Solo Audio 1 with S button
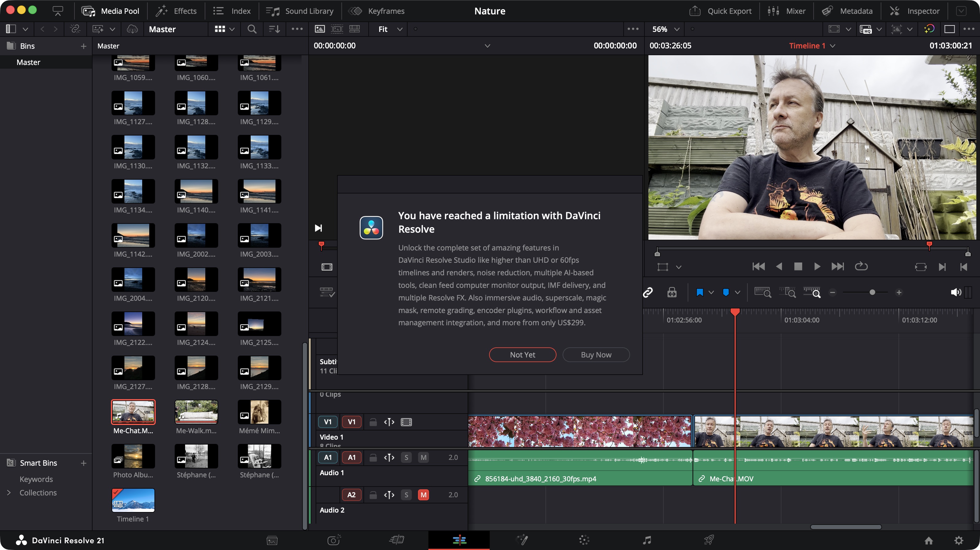The width and height of the screenshot is (980, 550). [406, 457]
